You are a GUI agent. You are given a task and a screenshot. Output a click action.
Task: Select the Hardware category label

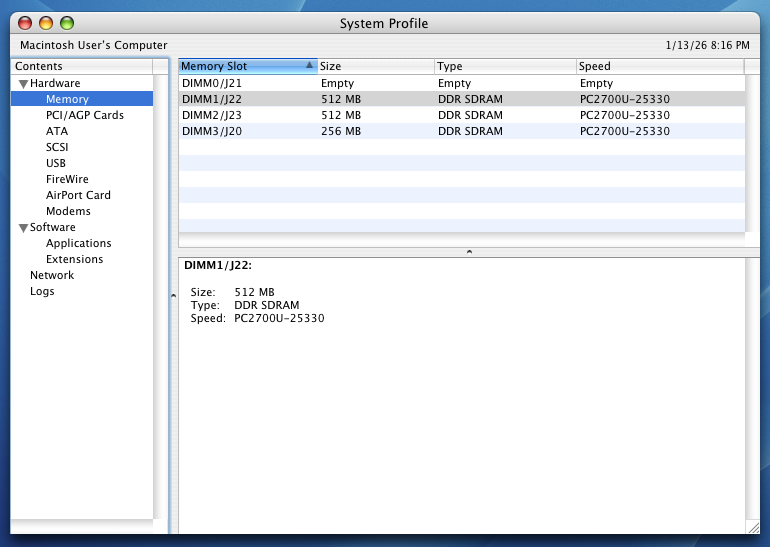(55, 83)
